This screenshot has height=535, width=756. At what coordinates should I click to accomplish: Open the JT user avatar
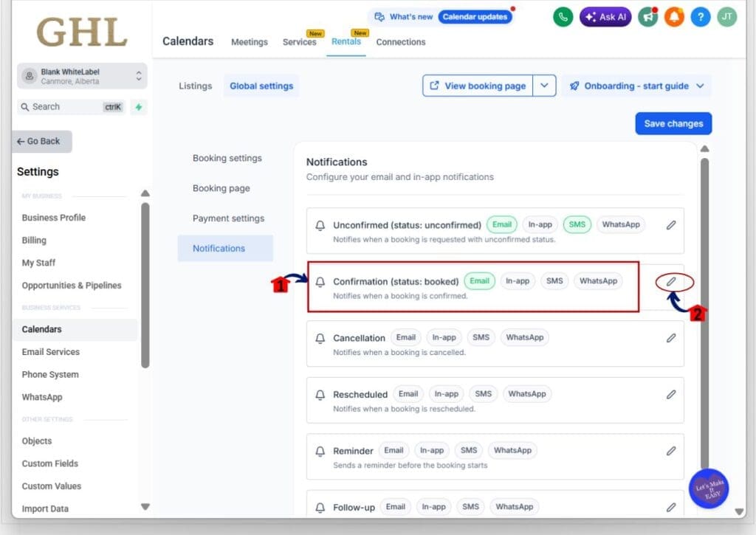pos(726,17)
